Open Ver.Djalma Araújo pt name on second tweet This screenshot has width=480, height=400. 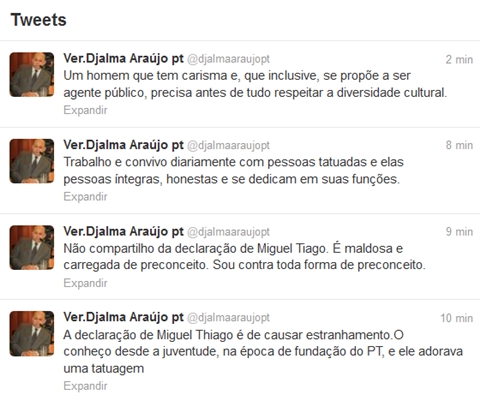pyautogui.click(x=123, y=145)
